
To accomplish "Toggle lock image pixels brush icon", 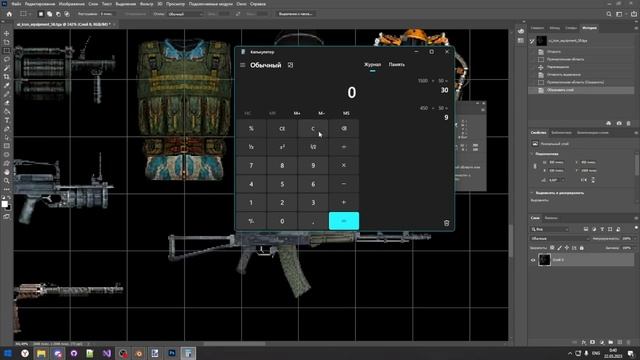I will (560, 248).
